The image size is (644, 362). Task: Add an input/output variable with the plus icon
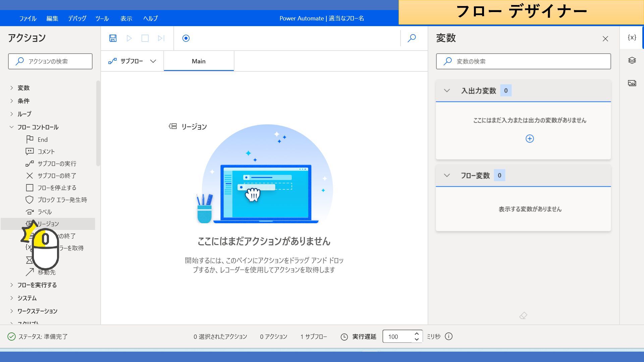(x=530, y=139)
